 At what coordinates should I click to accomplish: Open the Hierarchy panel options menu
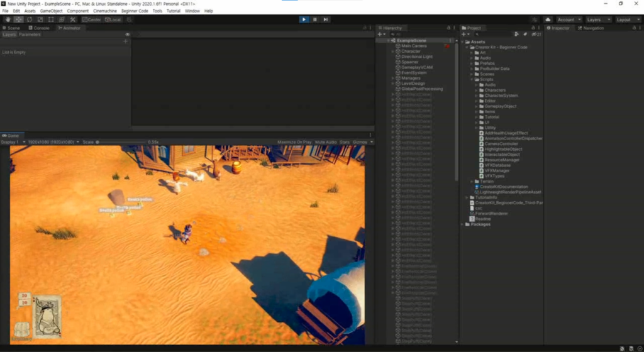tap(454, 28)
